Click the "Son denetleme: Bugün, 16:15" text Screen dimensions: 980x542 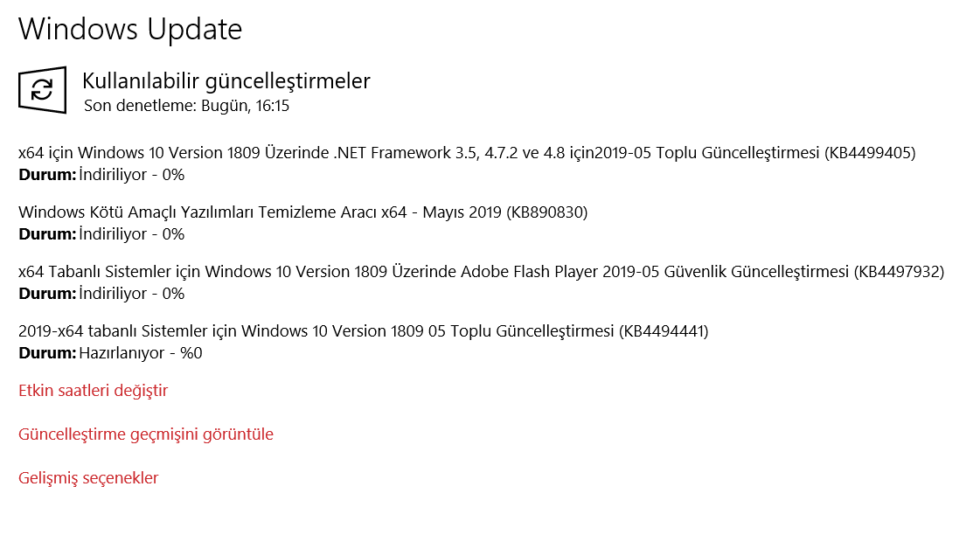pyautogui.click(x=186, y=107)
